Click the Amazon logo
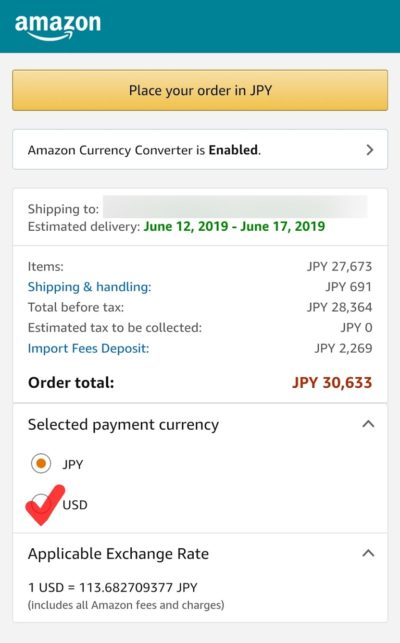Viewport: 400px width, 643px height. 58,27
